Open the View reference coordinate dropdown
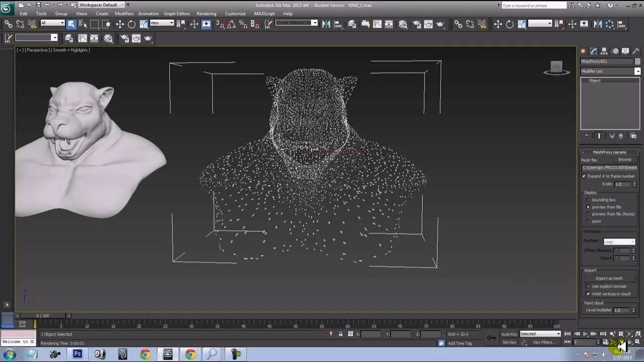The image size is (644, 362). pyautogui.click(x=162, y=23)
